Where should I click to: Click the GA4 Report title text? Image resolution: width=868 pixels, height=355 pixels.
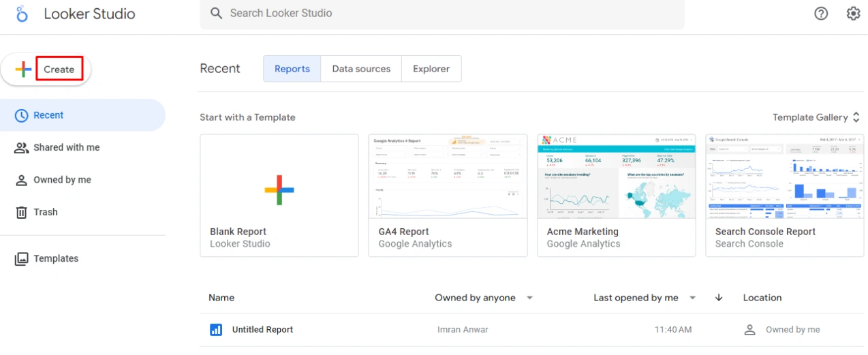point(404,232)
